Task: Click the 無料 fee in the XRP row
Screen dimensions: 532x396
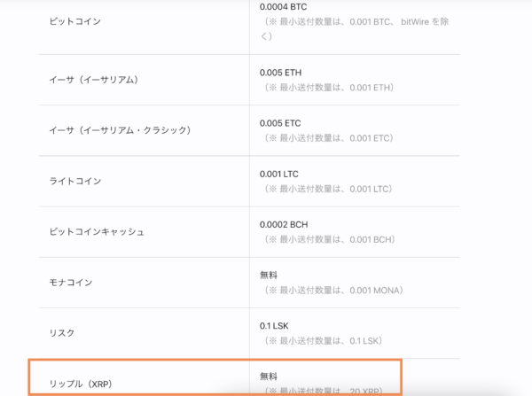Action: [x=269, y=377]
